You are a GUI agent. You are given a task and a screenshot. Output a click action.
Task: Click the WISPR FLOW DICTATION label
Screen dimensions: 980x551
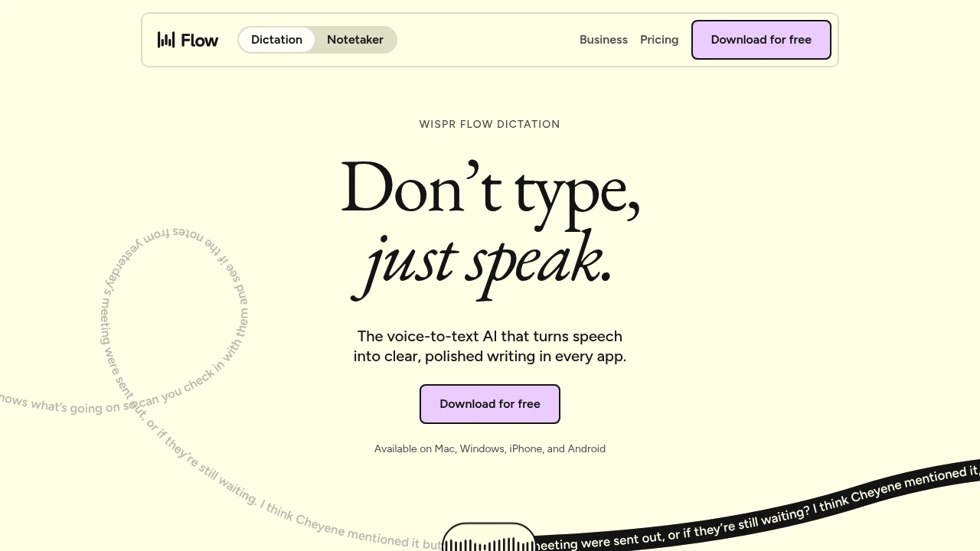coord(490,124)
